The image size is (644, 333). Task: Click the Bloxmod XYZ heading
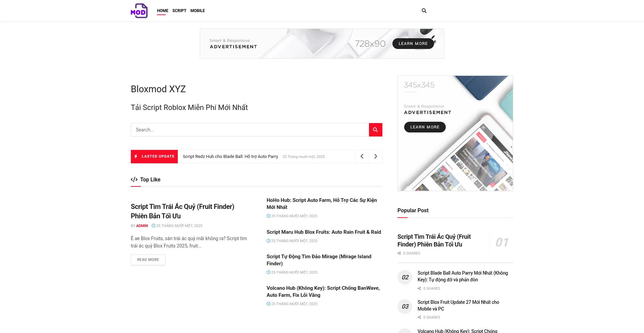[158, 89]
